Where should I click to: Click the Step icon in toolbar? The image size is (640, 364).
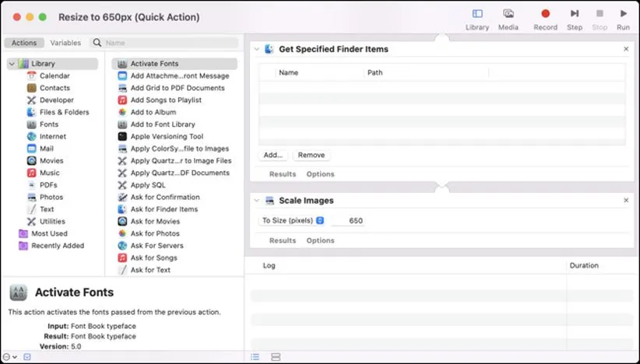(x=574, y=14)
